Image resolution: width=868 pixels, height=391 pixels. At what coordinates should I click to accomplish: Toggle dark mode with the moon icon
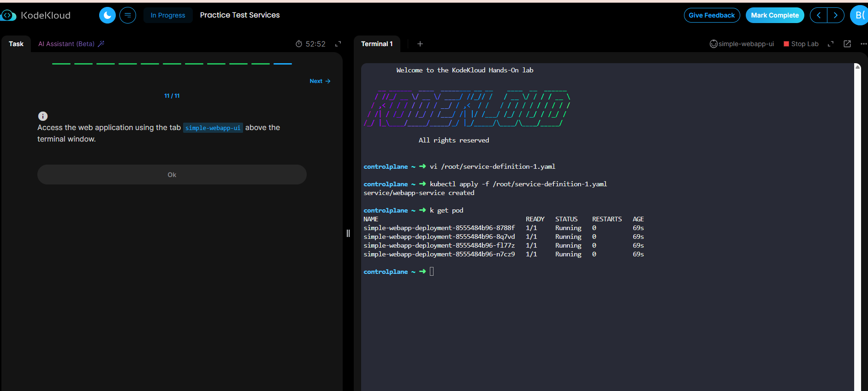click(x=107, y=15)
